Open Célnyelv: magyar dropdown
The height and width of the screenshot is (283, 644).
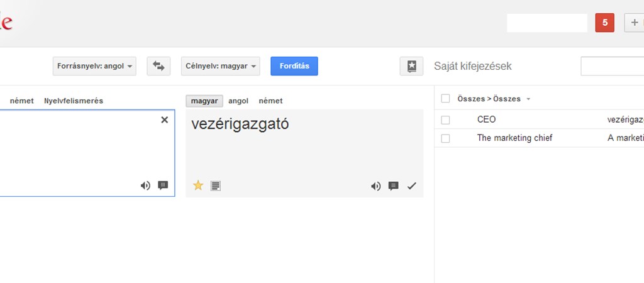point(221,66)
